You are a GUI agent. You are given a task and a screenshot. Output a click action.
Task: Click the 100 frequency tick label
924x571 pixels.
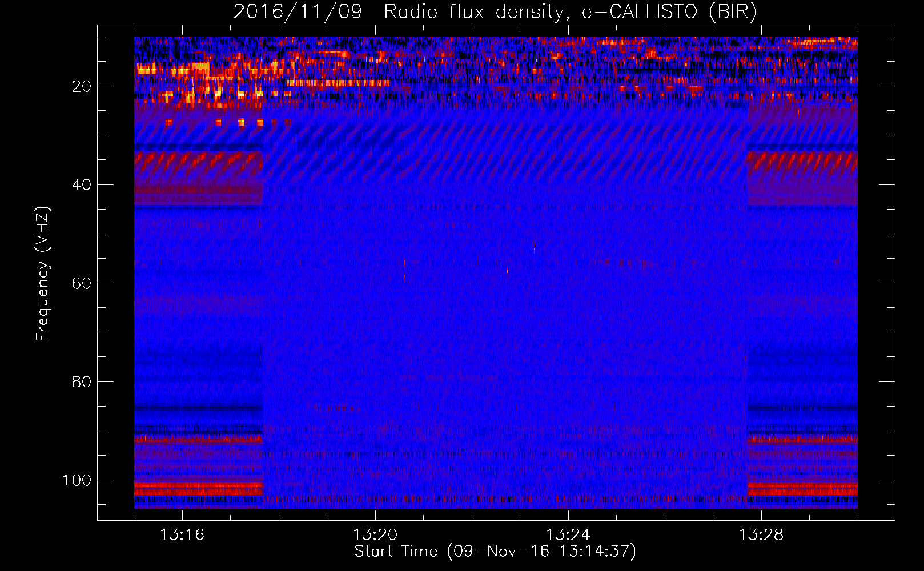[x=77, y=480]
